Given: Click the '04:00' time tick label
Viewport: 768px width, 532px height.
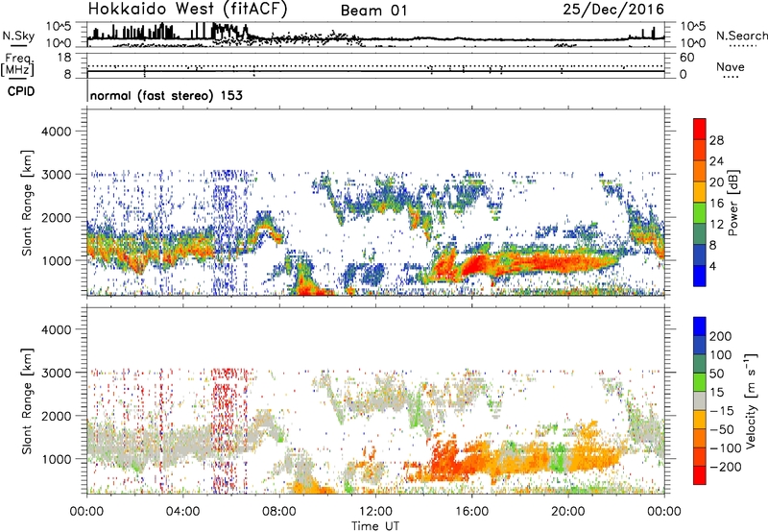Looking at the screenshot, I should [x=182, y=512].
